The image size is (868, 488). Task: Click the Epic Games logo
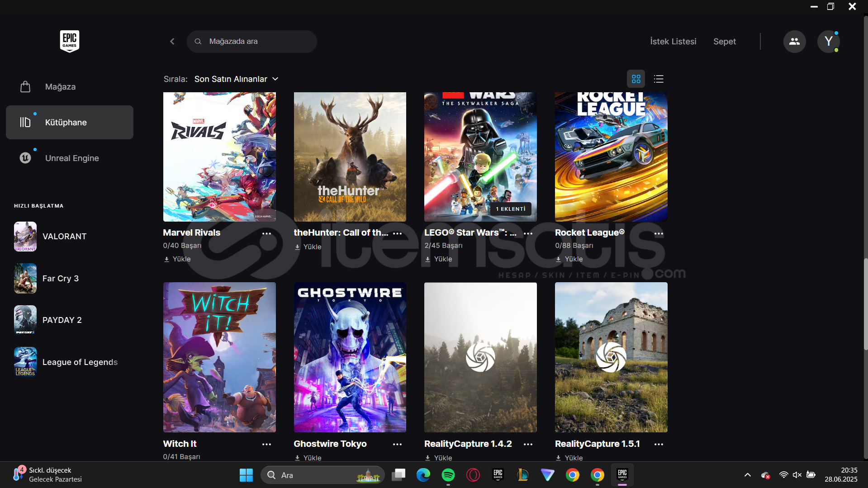[x=70, y=41]
